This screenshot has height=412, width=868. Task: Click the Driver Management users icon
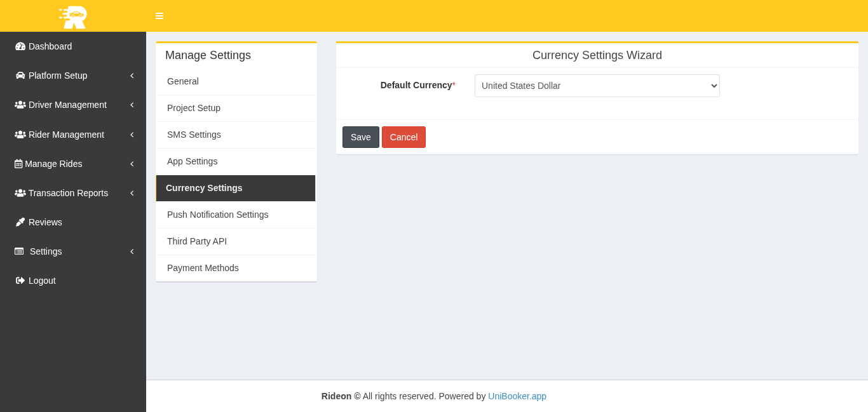[20, 105]
